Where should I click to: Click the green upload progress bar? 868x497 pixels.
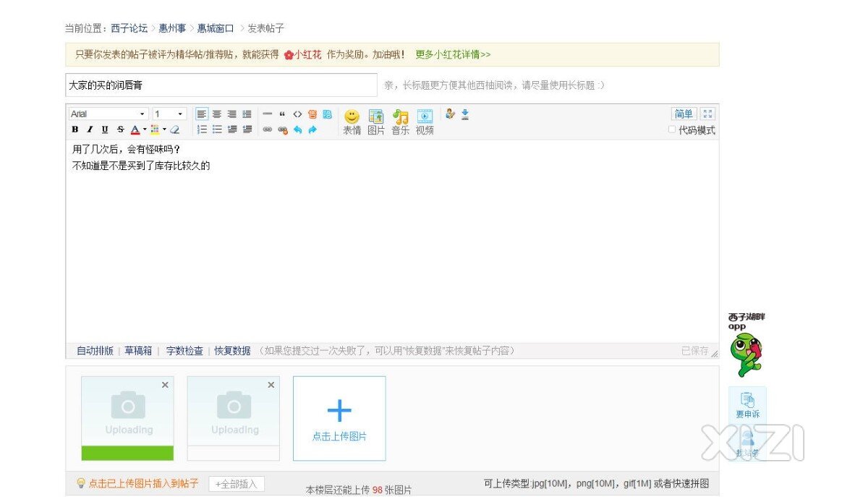pyautogui.click(x=127, y=453)
